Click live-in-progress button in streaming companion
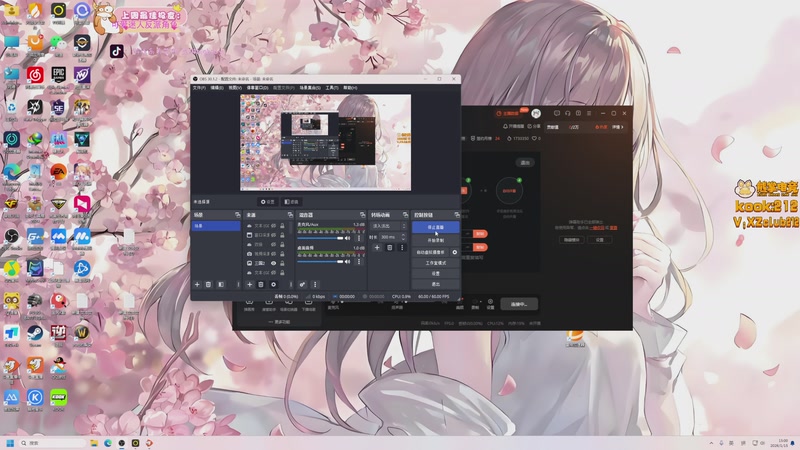The height and width of the screenshot is (450, 800). click(x=519, y=304)
